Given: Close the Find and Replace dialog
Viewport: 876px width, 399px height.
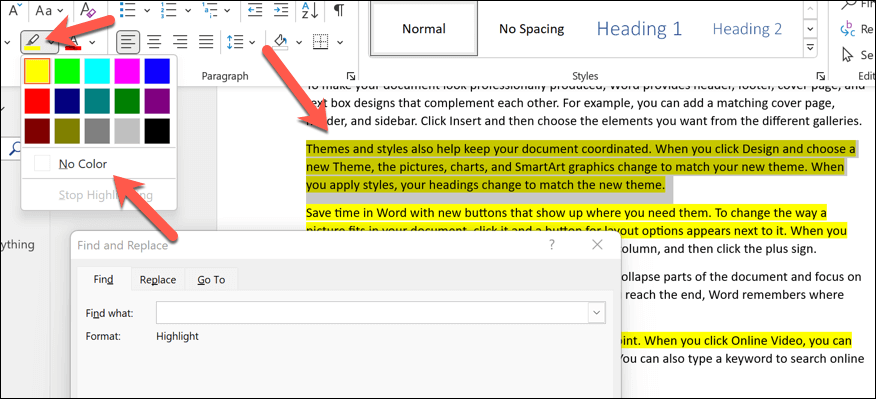Looking at the screenshot, I should point(597,245).
